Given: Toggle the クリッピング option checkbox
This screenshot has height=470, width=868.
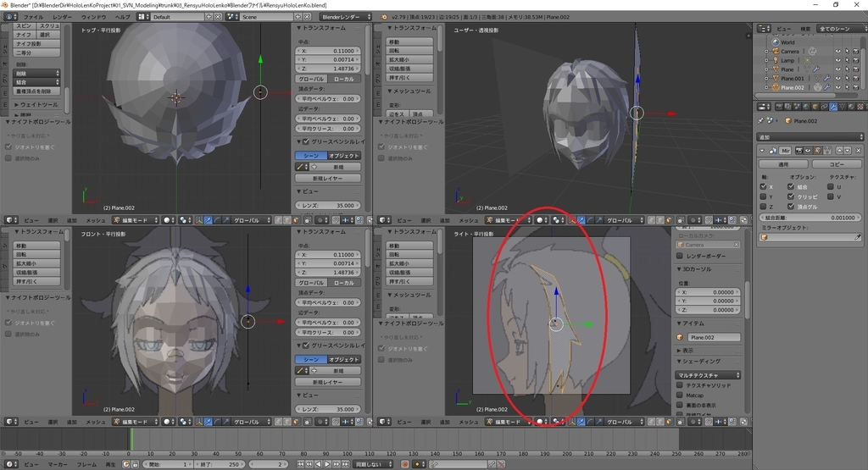Looking at the screenshot, I should [791, 196].
